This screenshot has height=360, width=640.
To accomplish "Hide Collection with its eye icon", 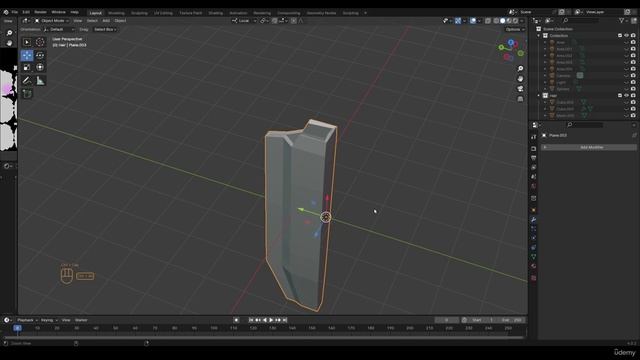I will tap(627, 36).
